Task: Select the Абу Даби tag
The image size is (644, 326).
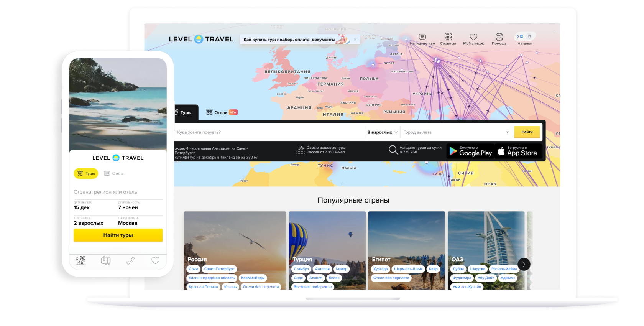Action: click(486, 278)
